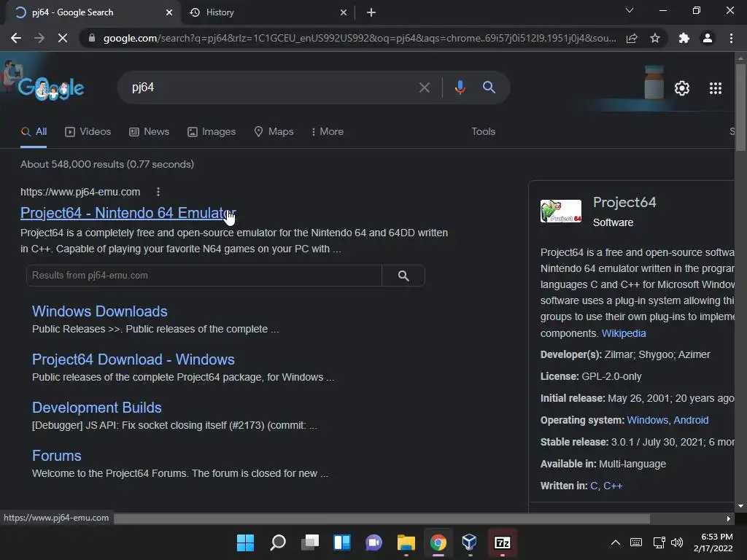Open volume control in system tray
747x560 pixels.
[677, 542]
